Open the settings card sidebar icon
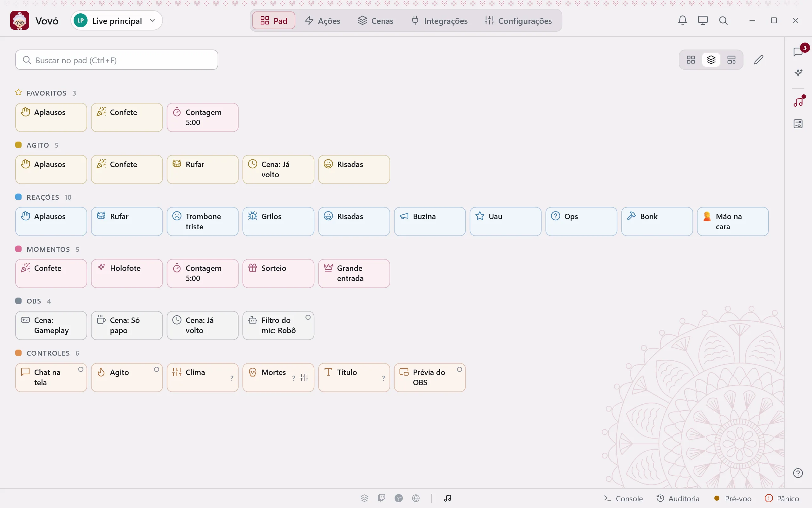Image resolution: width=812 pixels, height=508 pixels. coord(798,124)
